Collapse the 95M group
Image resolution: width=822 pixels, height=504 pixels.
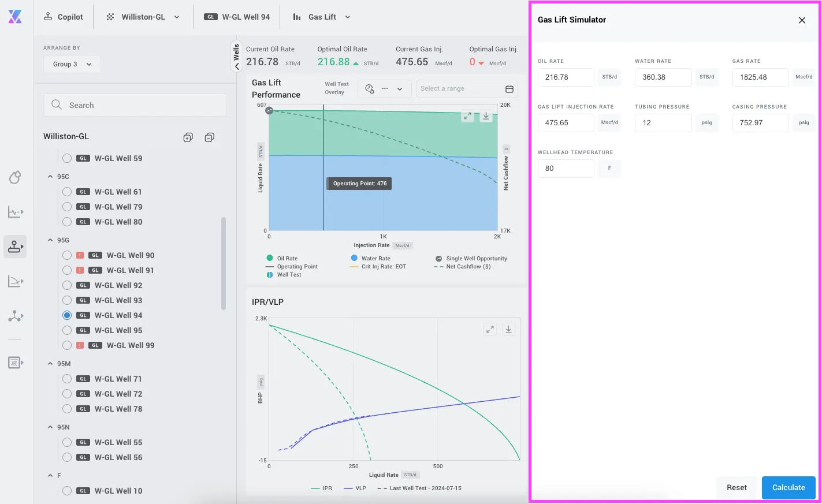click(50, 364)
